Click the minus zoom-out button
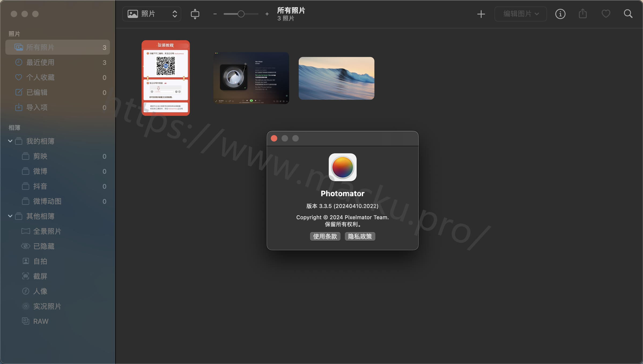 [215, 14]
